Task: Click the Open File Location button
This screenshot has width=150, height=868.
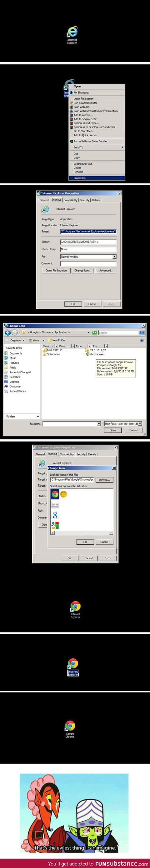Action: [56, 270]
